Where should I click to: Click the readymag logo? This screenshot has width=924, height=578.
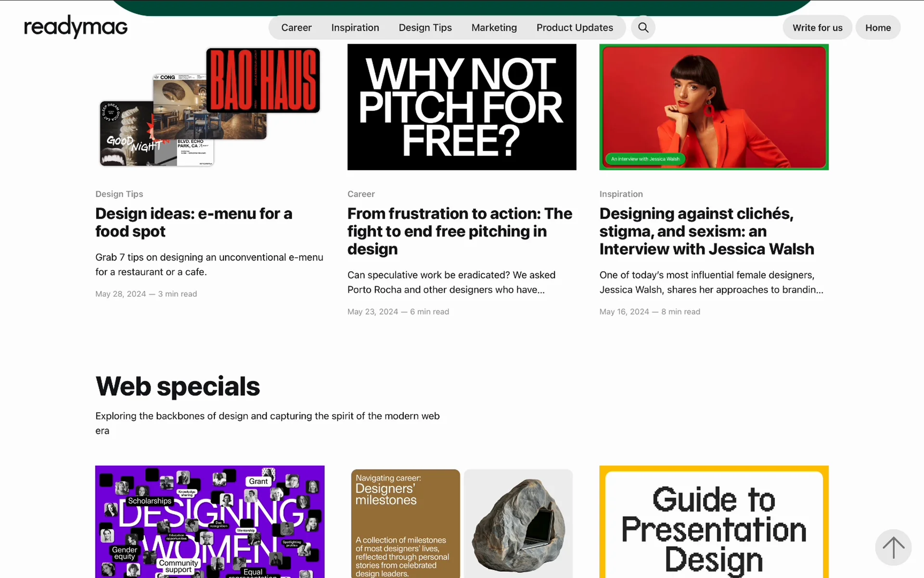[x=76, y=27]
